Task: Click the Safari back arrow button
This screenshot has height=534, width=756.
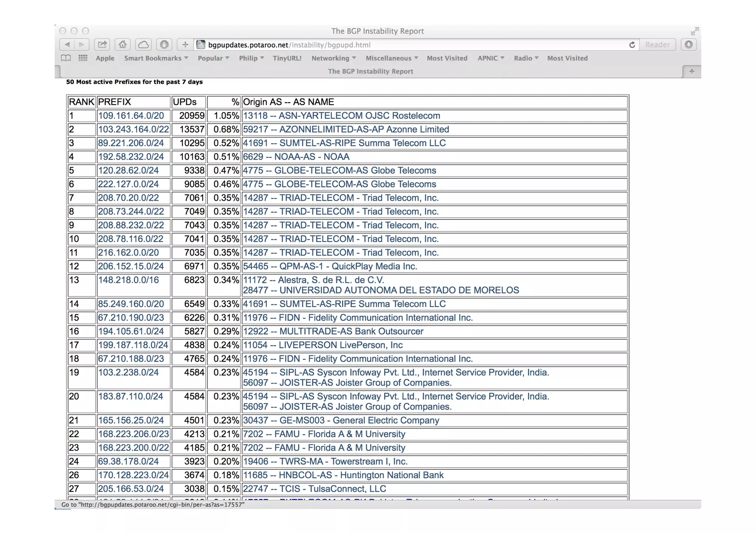Action: (x=67, y=45)
